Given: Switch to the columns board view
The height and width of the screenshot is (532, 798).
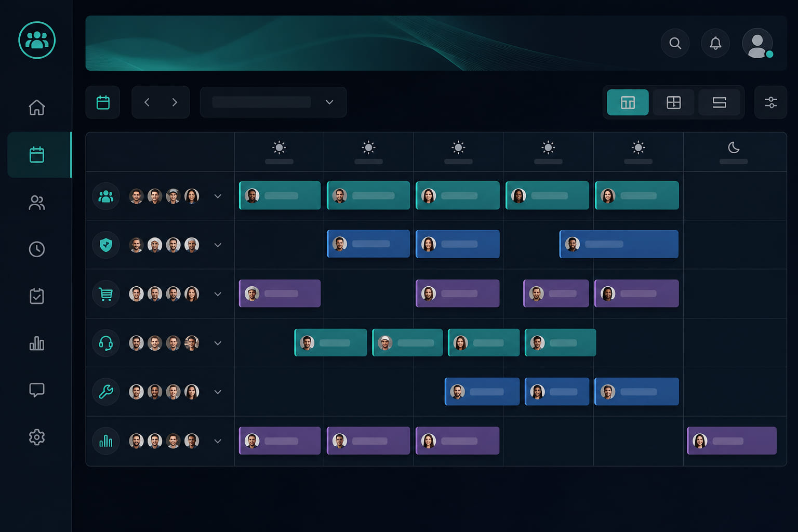Looking at the screenshot, I should pos(628,102).
